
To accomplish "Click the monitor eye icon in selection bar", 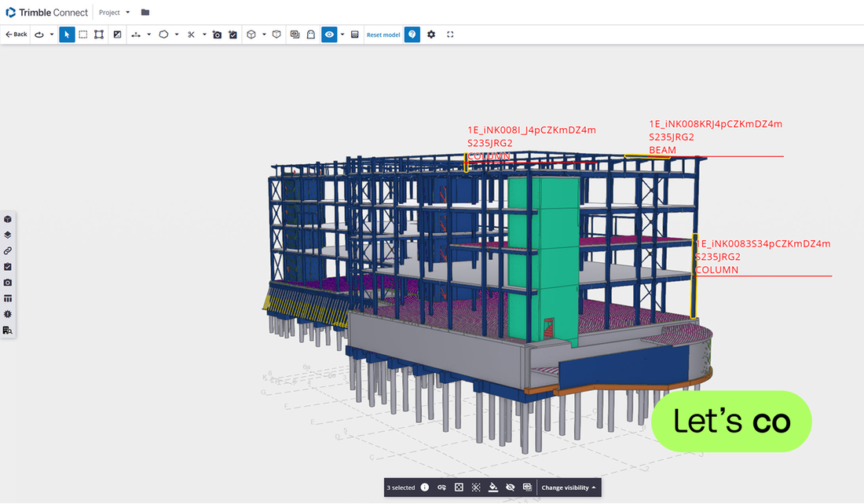I will pos(527,488).
